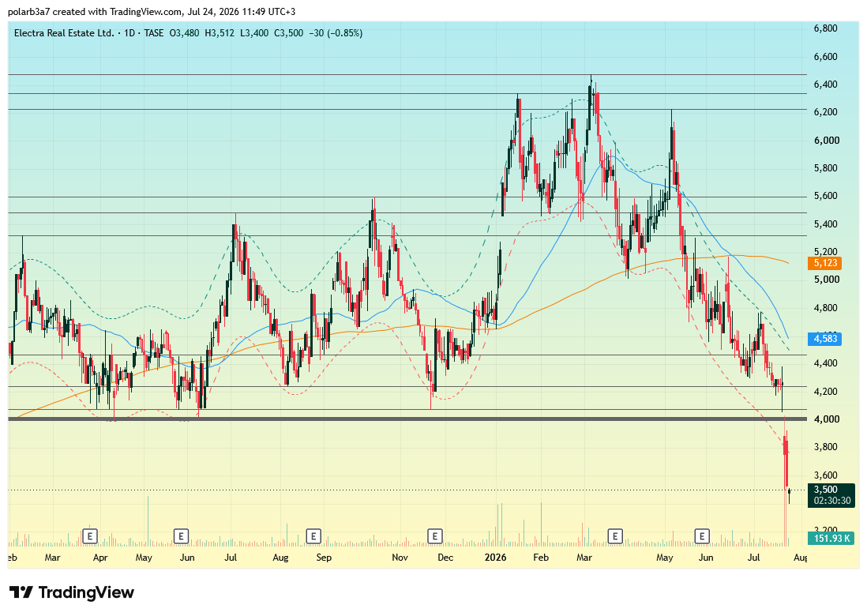Click the 02:30:30 bar countdown timer
Viewport: 867px width, 616px height.
[831, 501]
